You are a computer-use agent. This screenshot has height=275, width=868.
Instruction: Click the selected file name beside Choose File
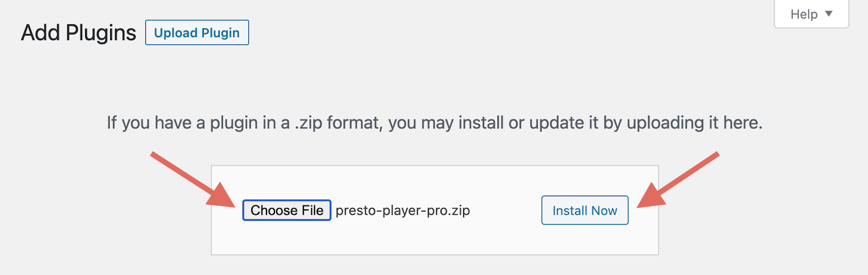point(403,210)
